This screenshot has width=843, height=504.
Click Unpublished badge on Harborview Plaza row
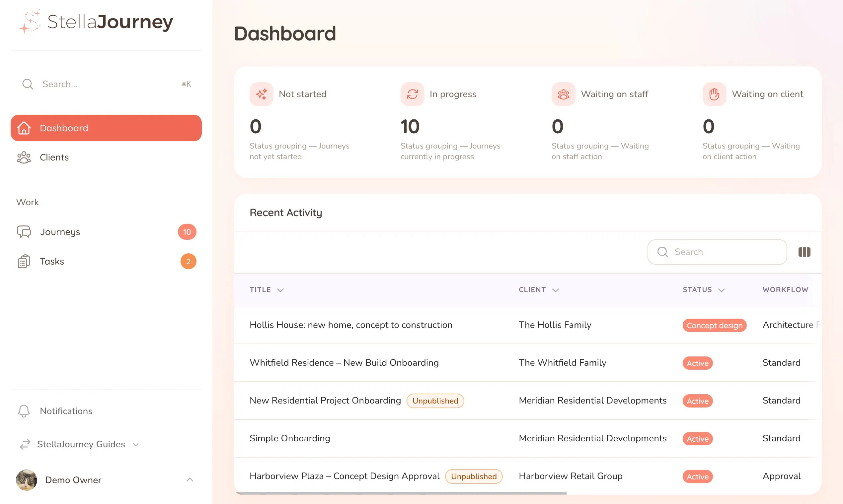(x=474, y=476)
